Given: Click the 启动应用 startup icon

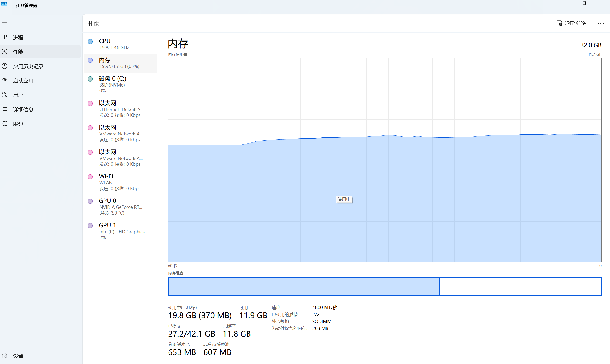Looking at the screenshot, I should [x=4, y=80].
